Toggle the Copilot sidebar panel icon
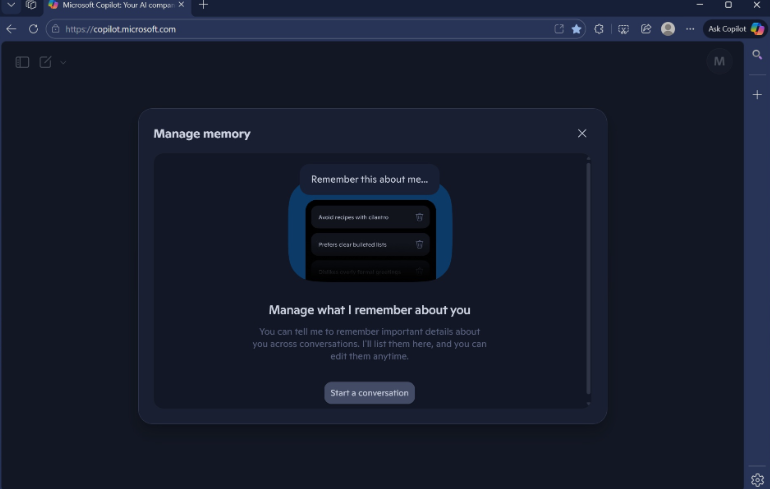This screenshot has width=770, height=489. pos(22,62)
